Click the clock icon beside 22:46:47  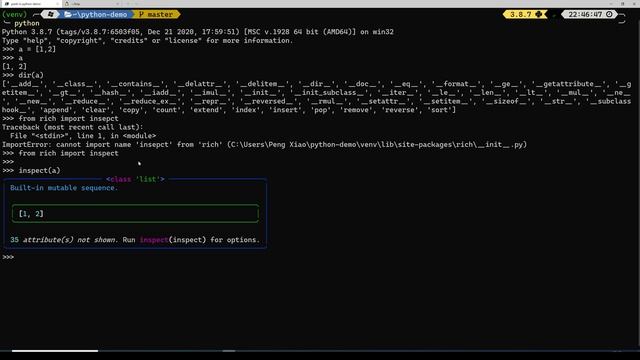pos(609,14)
